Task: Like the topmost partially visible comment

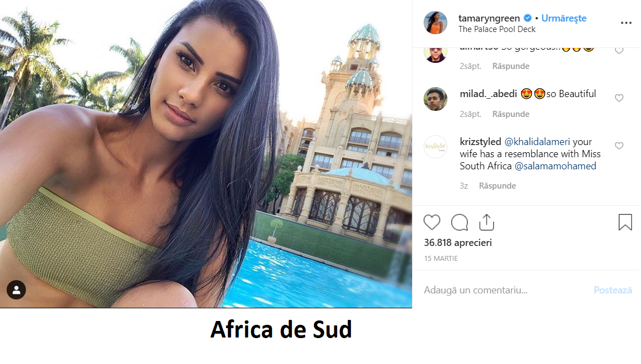Action: [x=619, y=50]
